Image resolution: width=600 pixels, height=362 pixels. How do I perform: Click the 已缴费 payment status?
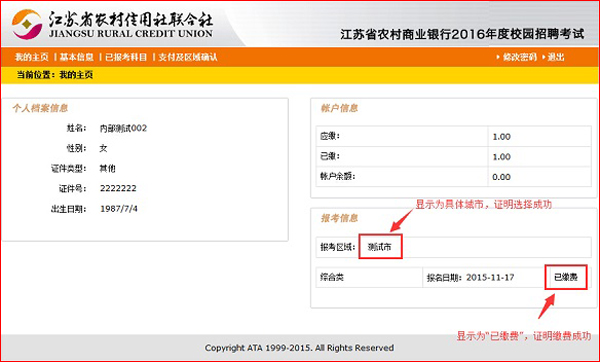[x=566, y=277]
